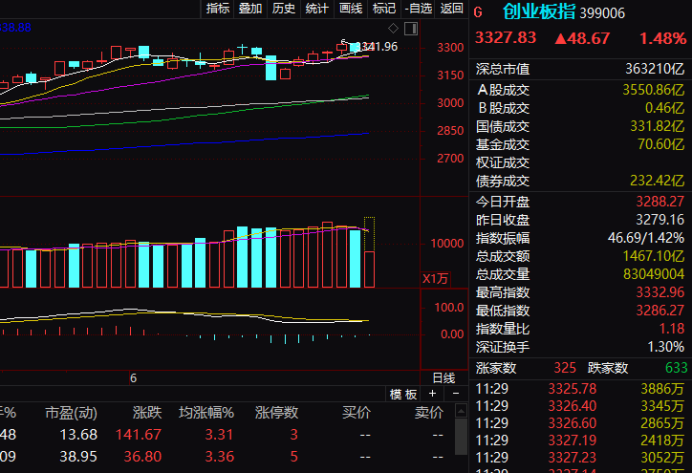Click the 跌家数 count 633
Viewport: 693px width, 474px height.
[676, 368]
